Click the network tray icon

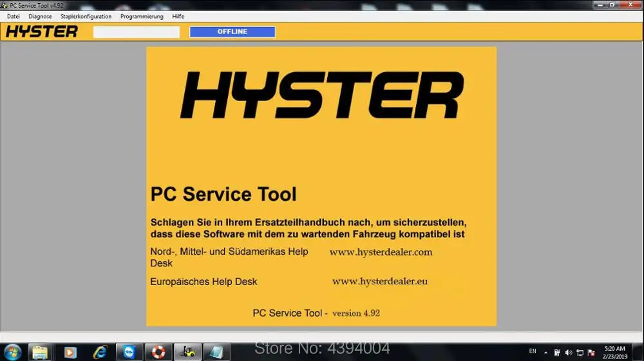(580, 353)
